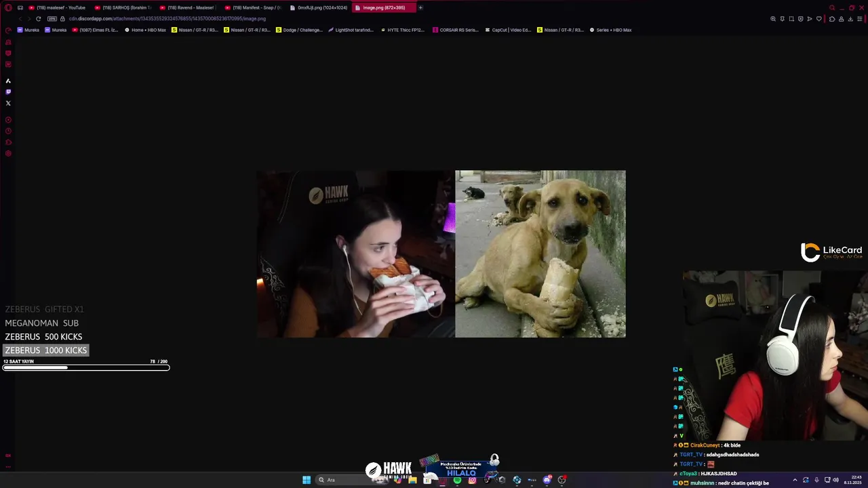Screen dimensions: 868x488
Task: Select the 'image.png (872×395)' tab
Action: point(384,7)
